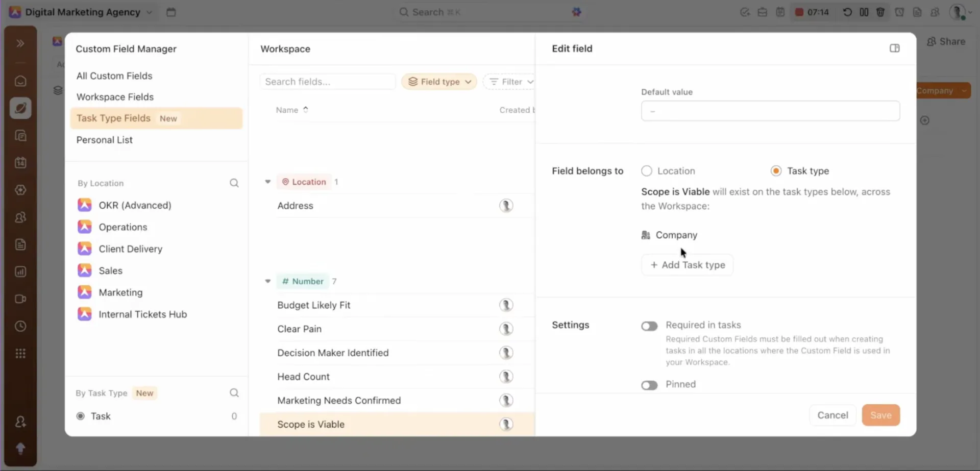Open the Dashboards chart icon in left sidebar
The width and height of the screenshot is (980, 471).
(x=20, y=271)
